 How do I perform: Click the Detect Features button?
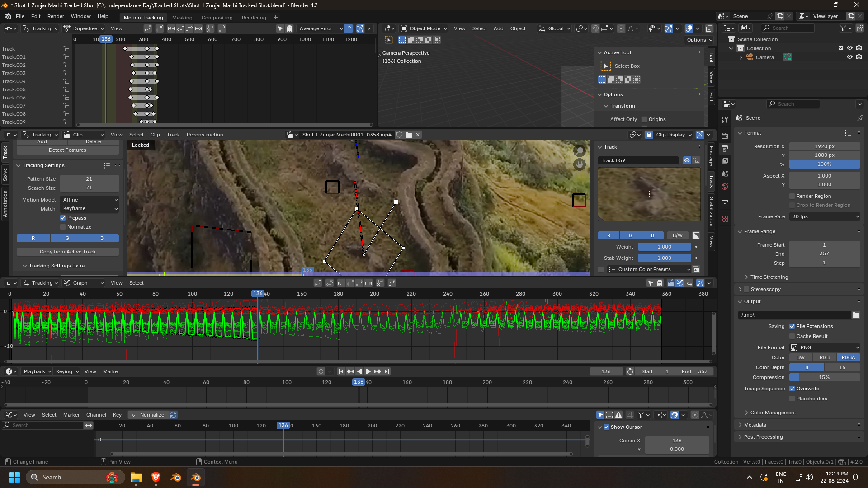click(68, 150)
